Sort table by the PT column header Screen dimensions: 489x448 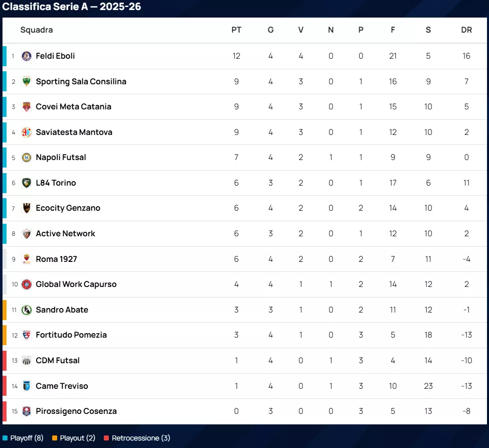236,30
